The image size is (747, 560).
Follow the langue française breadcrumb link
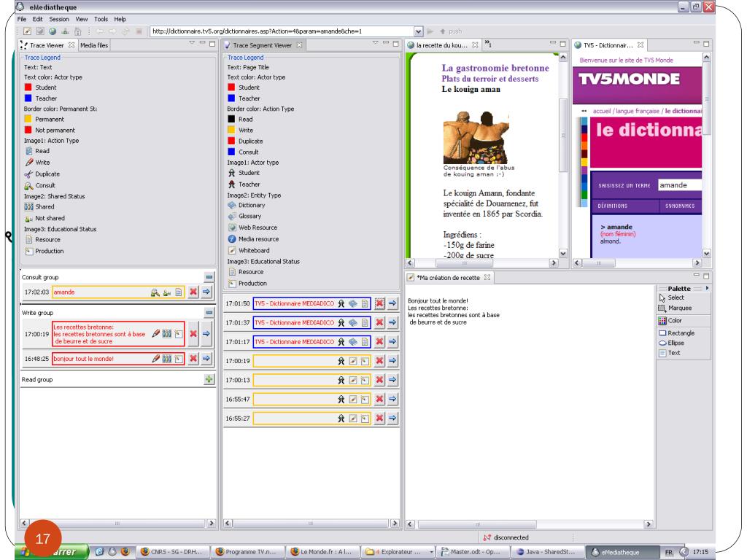[x=638, y=111]
